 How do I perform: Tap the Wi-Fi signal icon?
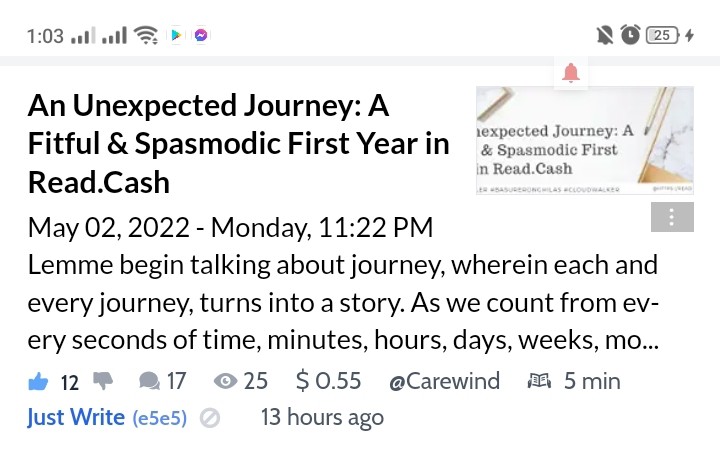(x=146, y=35)
